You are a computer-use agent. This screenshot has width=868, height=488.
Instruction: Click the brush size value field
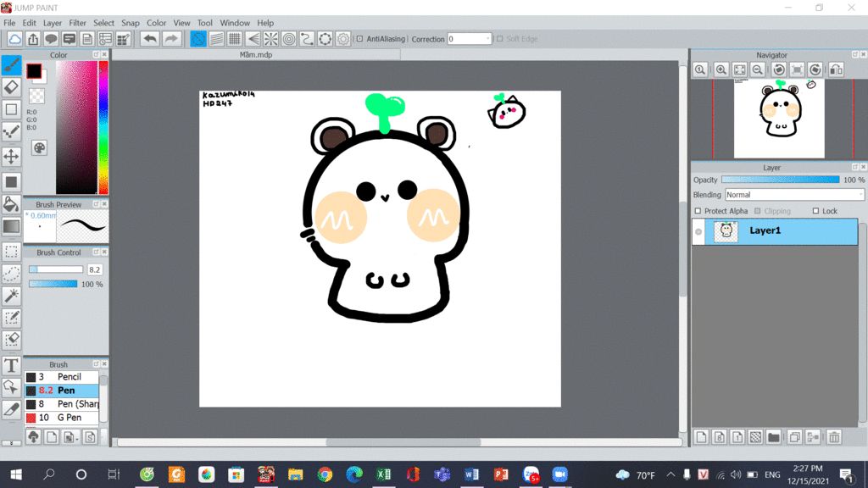[x=95, y=269]
